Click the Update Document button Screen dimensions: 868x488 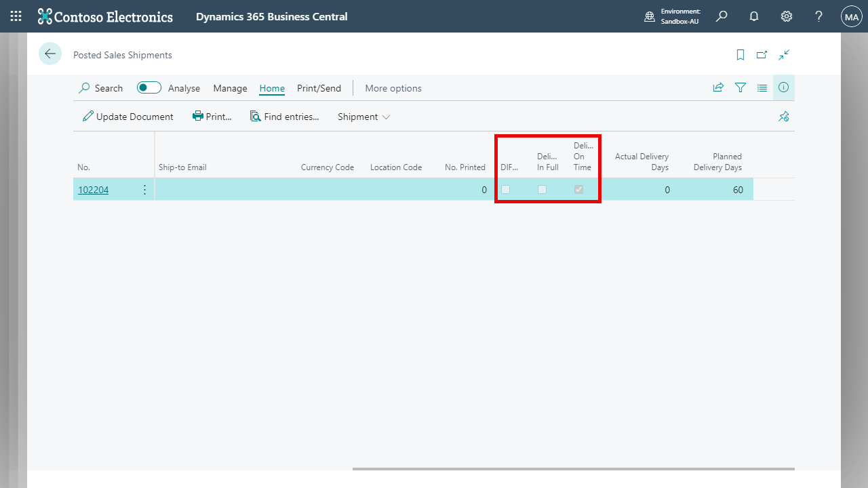(x=128, y=117)
